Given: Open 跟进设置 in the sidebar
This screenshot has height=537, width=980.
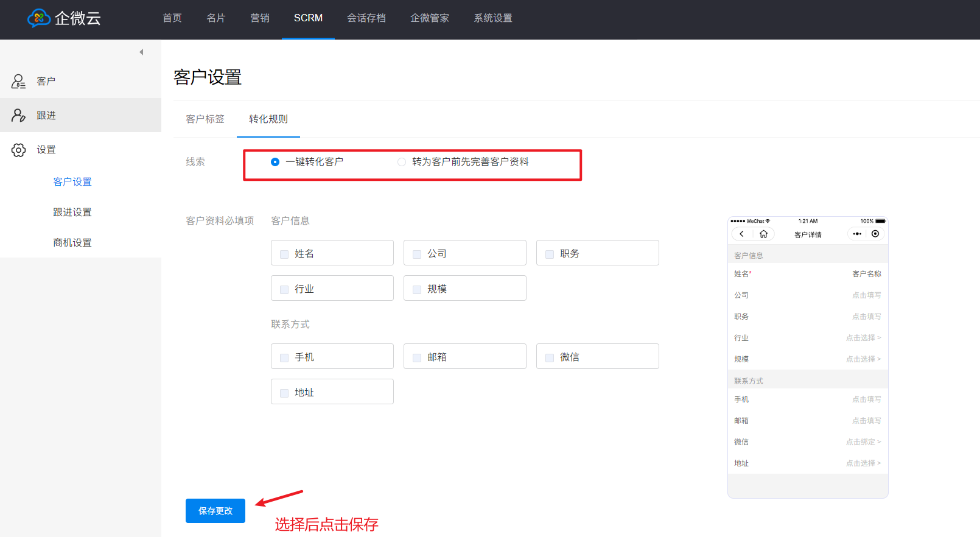Looking at the screenshot, I should pos(72,212).
